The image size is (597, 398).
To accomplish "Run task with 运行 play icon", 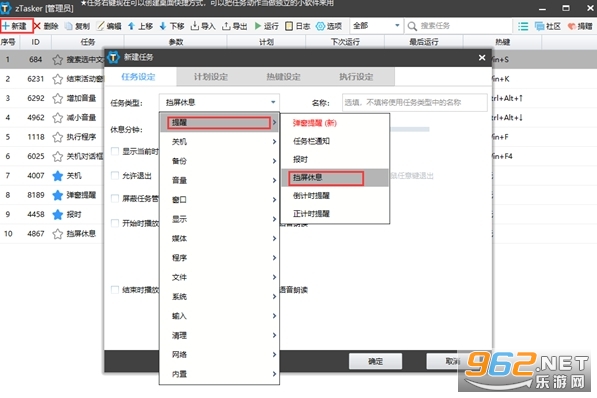I will click(258, 26).
